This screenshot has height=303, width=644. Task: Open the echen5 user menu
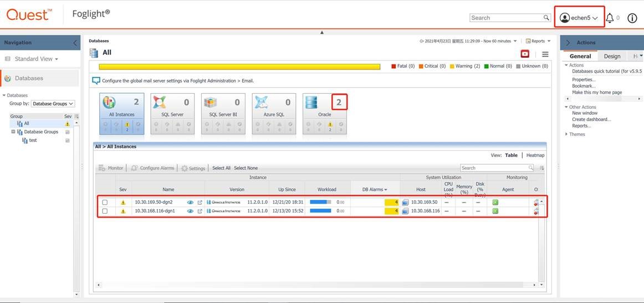[579, 18]
